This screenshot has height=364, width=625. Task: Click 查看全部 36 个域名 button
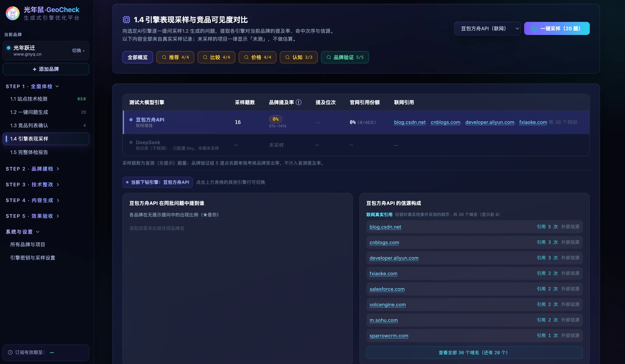pyautogui.click(x=474, y=352)
